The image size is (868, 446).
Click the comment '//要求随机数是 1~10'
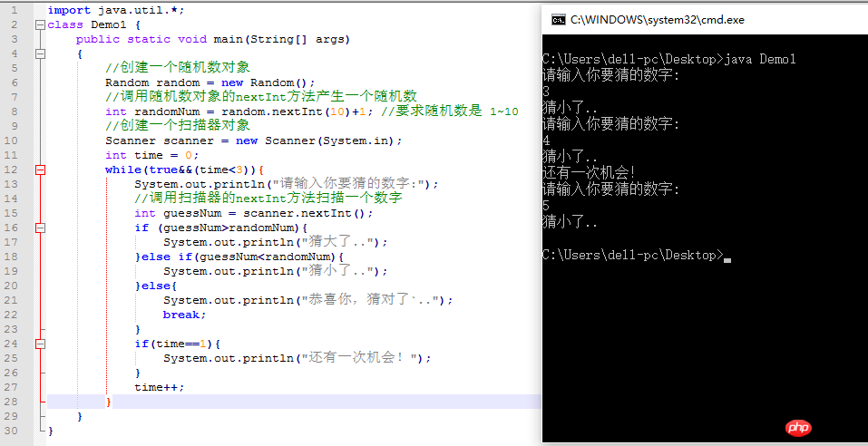click(450, 111)
